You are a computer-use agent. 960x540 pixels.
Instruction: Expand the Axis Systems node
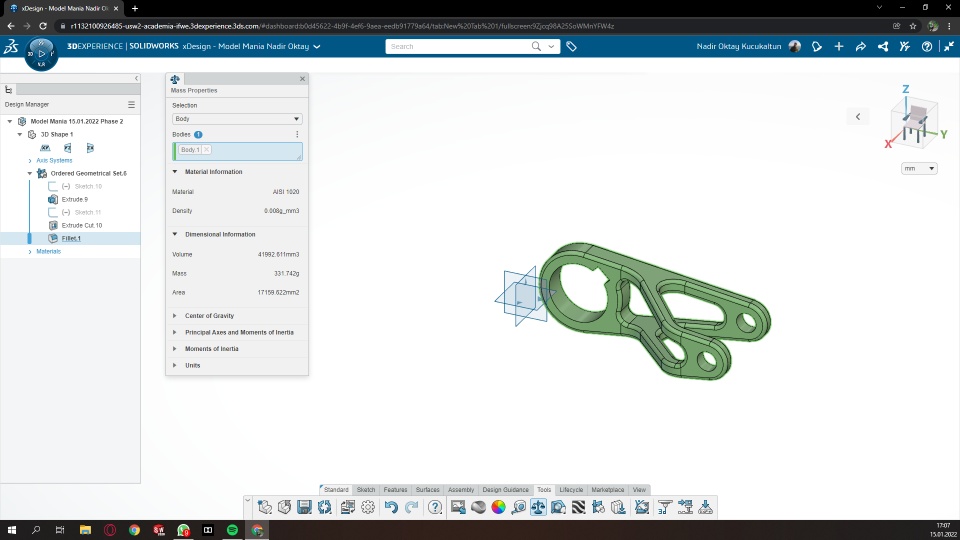click(x=30, y=161)
